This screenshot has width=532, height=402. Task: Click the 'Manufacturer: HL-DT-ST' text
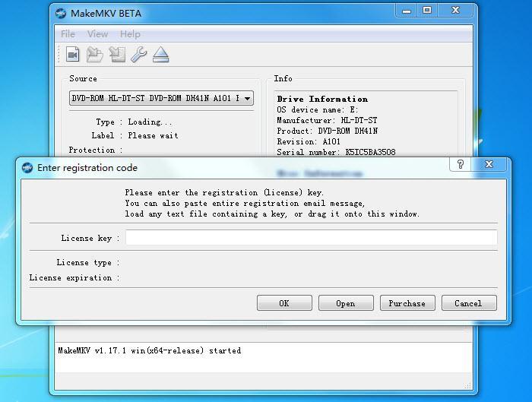(x=327, y=120)
